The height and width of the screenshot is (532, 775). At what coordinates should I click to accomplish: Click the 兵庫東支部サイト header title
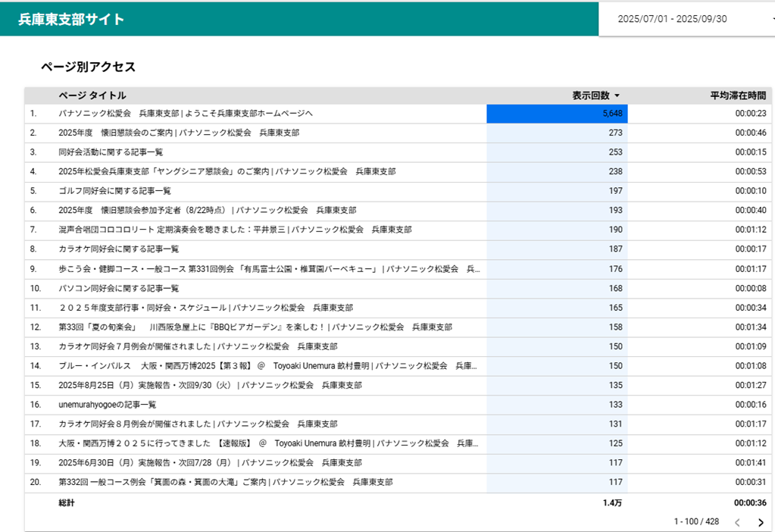pos(71,20)
